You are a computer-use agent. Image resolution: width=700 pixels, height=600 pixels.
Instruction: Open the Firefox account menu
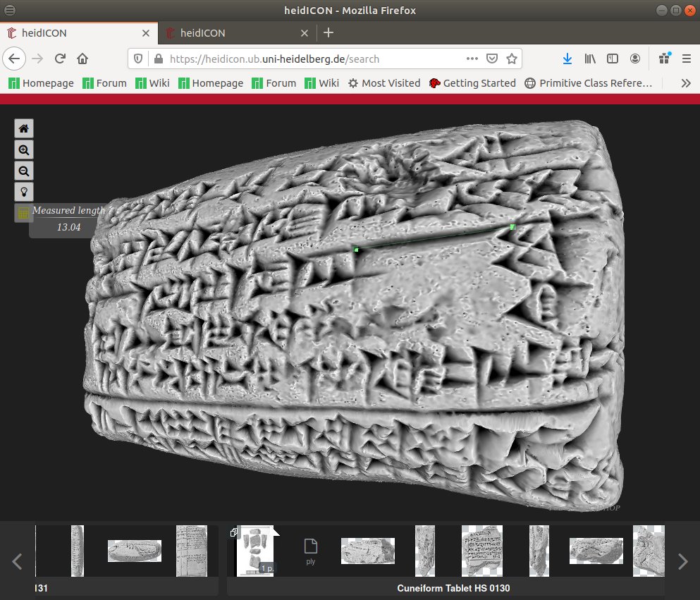pyautogui.click(x=635, y=59)
